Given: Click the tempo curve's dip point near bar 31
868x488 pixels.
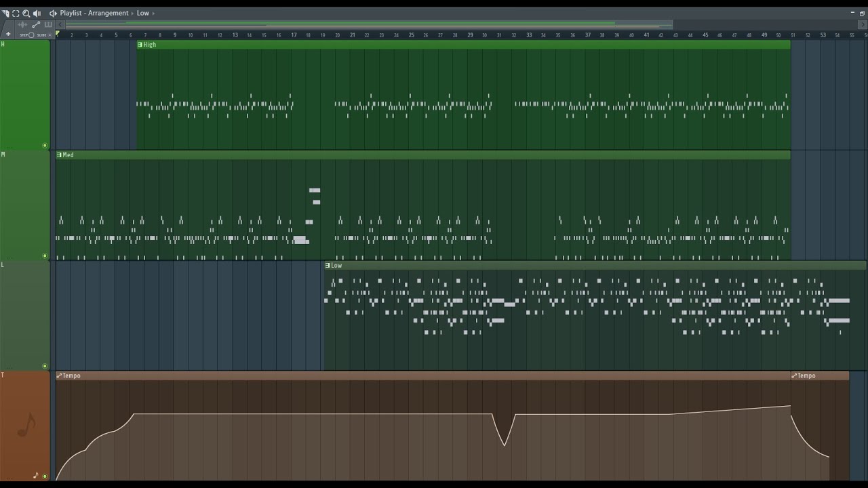Looking at the screenshot, I should pyautogui.click(x=504, y=445).
